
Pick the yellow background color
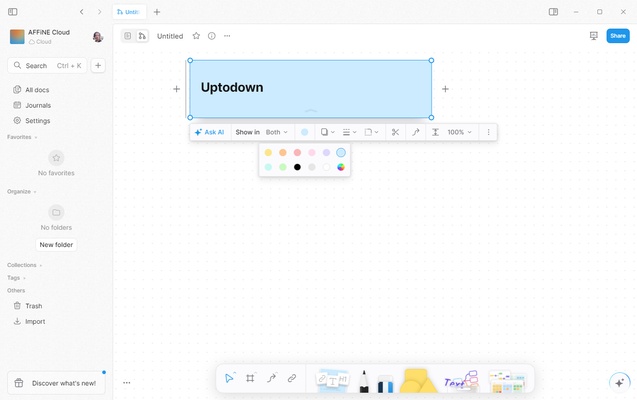click(268, 152)
